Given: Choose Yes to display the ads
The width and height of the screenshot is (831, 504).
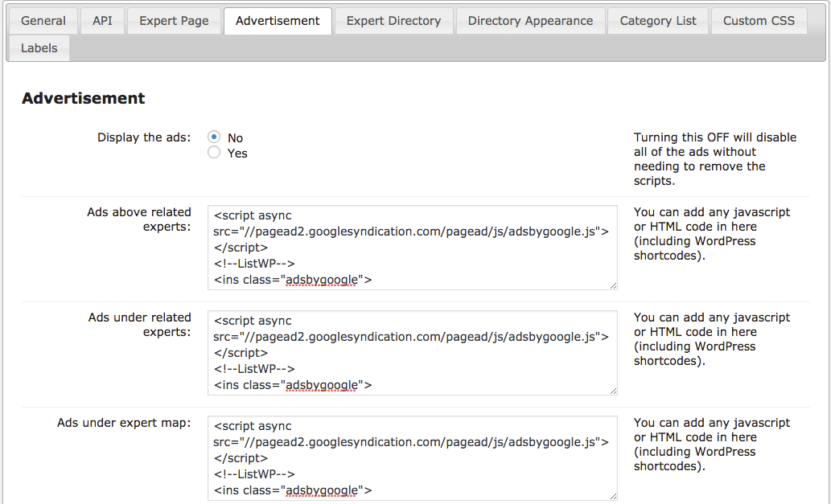Looking at the screenshot, I should click(214, 153).
